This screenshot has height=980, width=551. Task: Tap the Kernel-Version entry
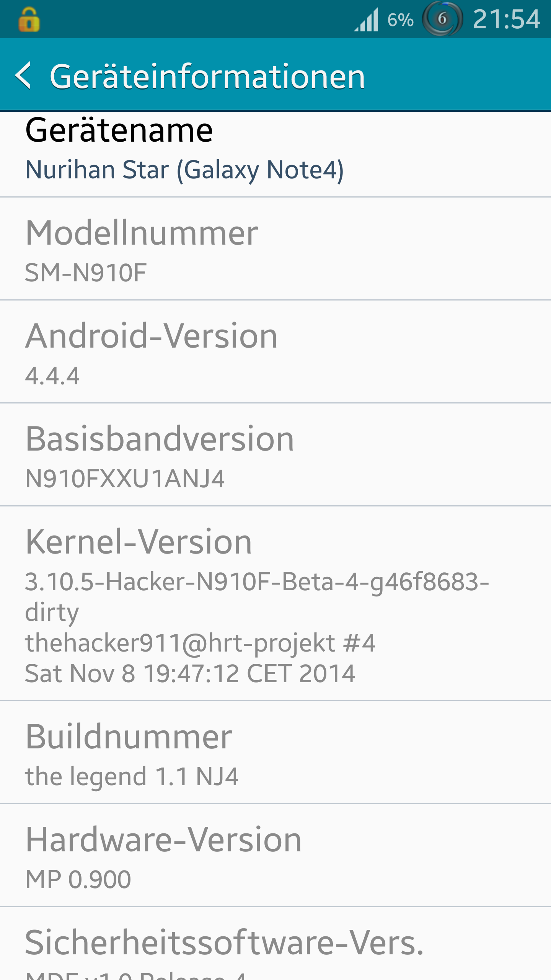click(x=275, y=604)
